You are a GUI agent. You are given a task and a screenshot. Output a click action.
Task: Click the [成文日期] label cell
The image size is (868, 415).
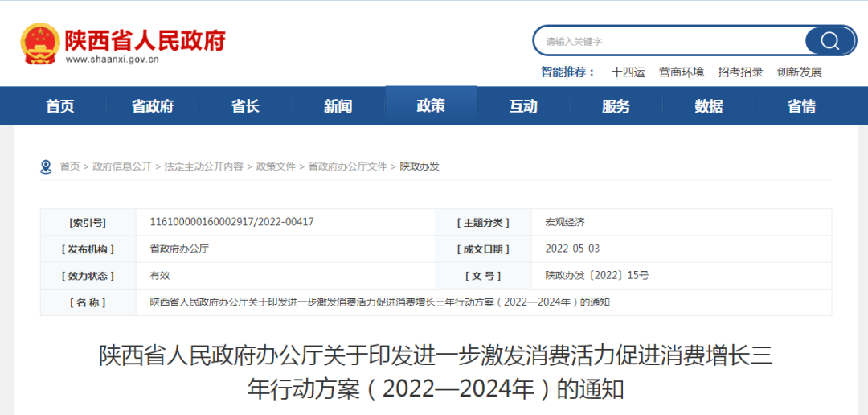483,249
